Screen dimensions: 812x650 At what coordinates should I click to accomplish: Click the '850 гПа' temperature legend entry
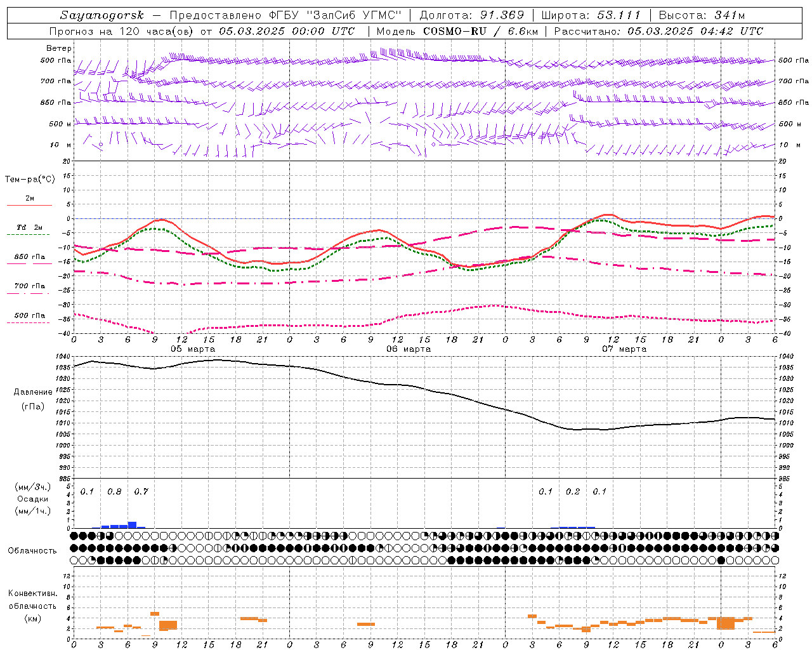coord(30,256)
